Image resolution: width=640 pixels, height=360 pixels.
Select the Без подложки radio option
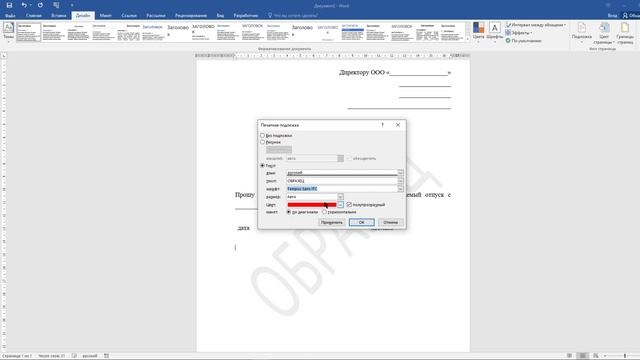point(262,135)
